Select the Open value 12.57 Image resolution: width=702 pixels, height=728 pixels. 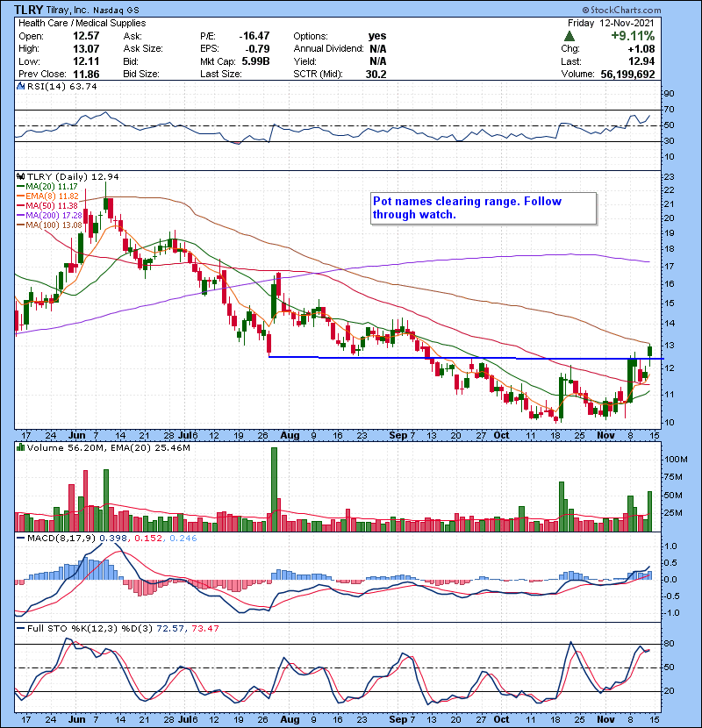[x=86, y=36]
